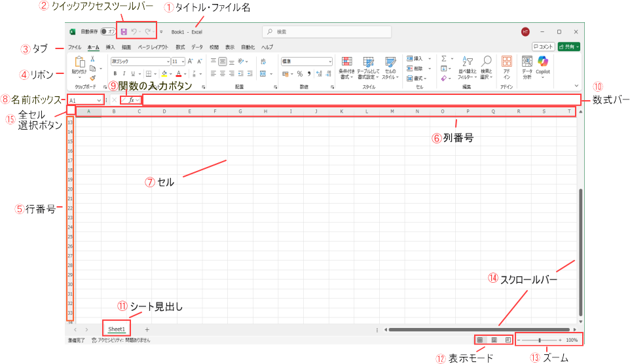Viewport: 630px width, 364px height.
Task: Toggle Bold formatting button
Action: pos(115,73)
